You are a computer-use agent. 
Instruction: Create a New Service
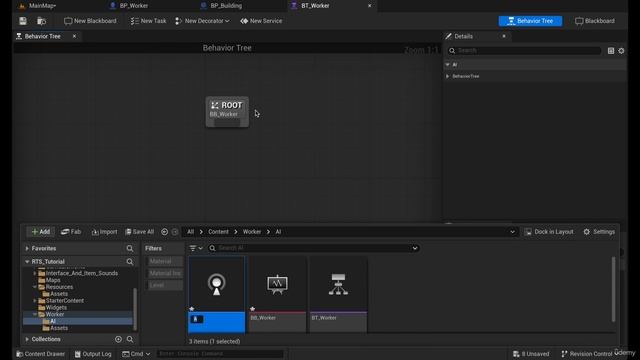[x=261, y=21]
